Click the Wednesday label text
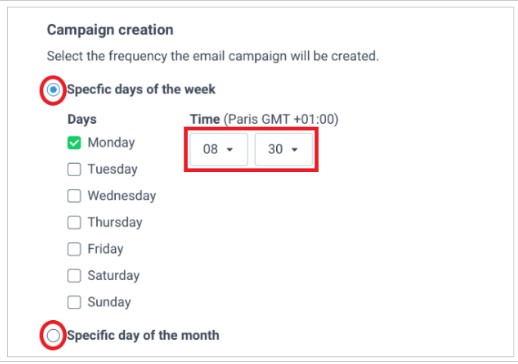518x364 pixels. 122,196
